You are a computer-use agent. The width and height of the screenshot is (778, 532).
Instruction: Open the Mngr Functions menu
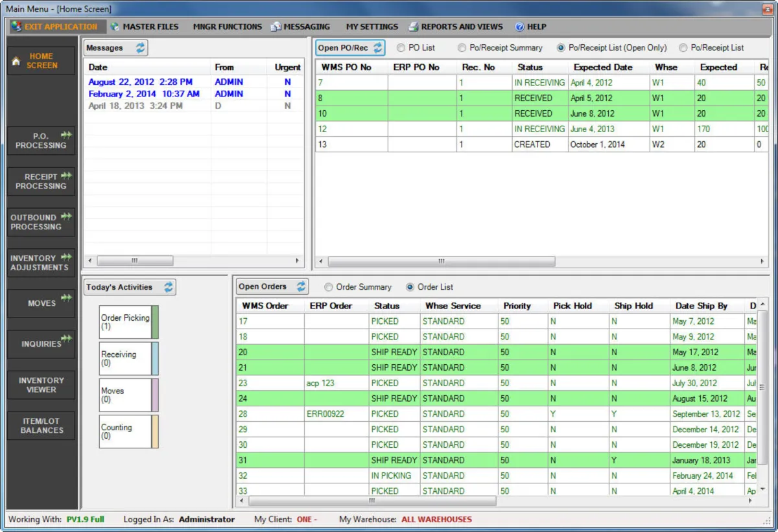click(x=228, y=27)
